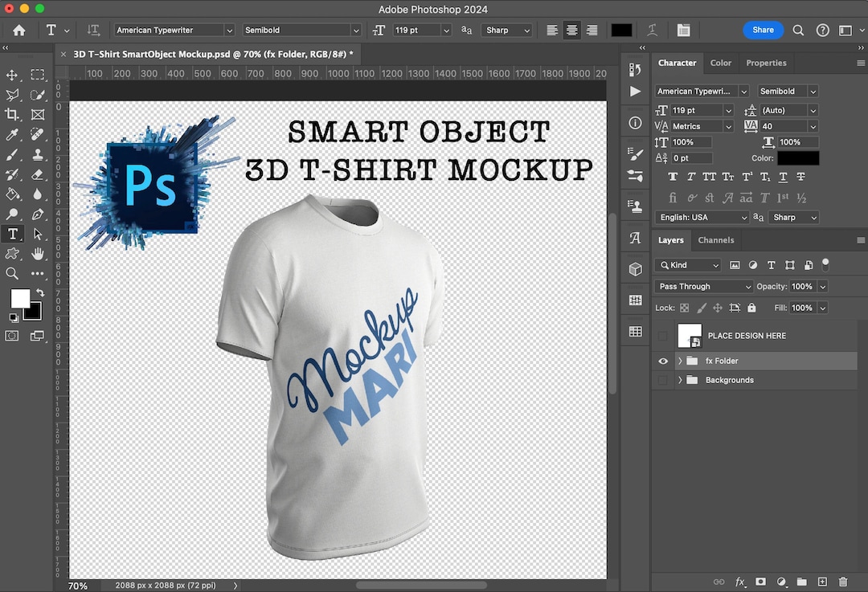Open Photoshop Help with the question mark button
The height and width of the screenshot is (592, 868).
(822, 30)
